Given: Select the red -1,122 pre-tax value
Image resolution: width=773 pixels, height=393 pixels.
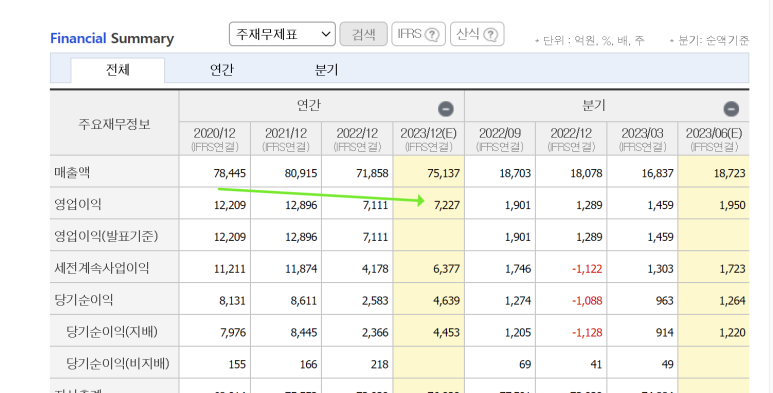Looking at the screenshot, I should [x=587, y=269].
